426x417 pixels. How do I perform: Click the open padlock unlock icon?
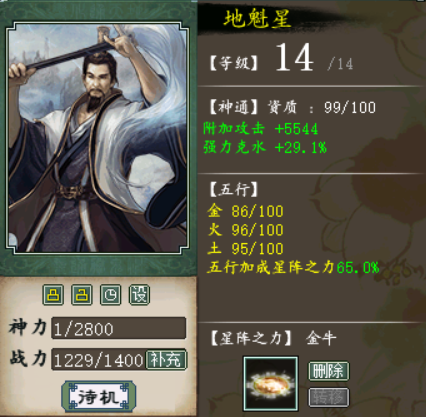click(x=82, y=295)
